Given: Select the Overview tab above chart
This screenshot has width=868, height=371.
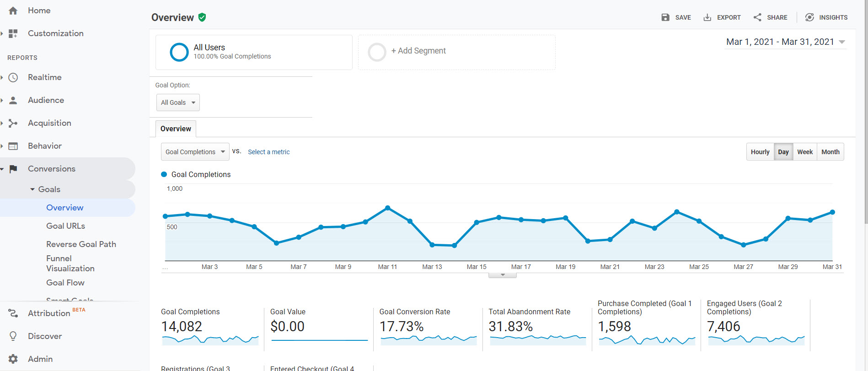Looking at the screenshot, I should [x=176, y=129].
